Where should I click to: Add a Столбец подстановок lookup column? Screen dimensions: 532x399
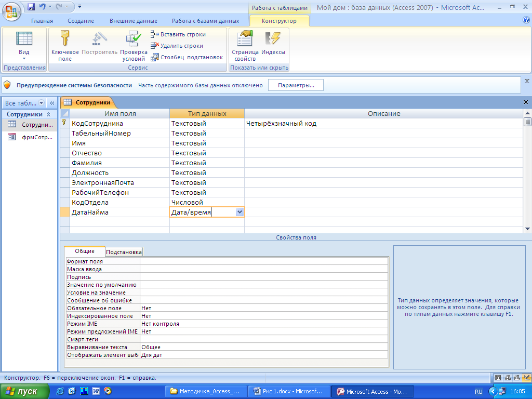click(187, 57)
